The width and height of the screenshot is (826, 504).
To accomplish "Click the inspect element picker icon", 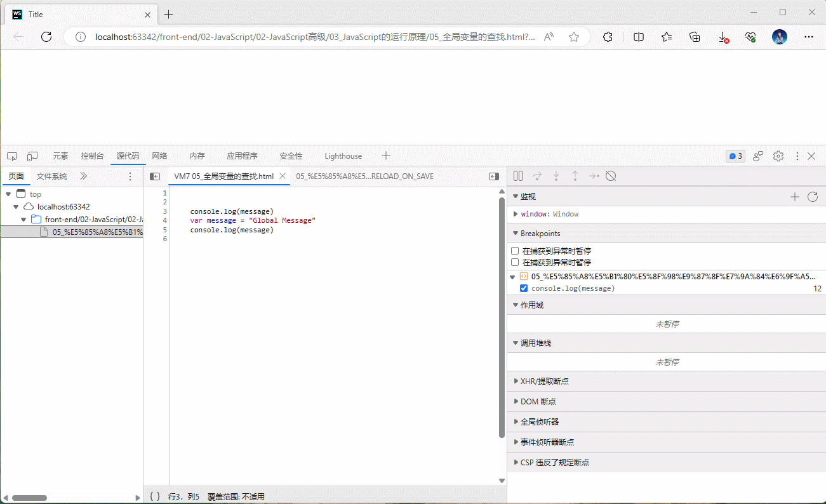I will click(x=12, y=156).
